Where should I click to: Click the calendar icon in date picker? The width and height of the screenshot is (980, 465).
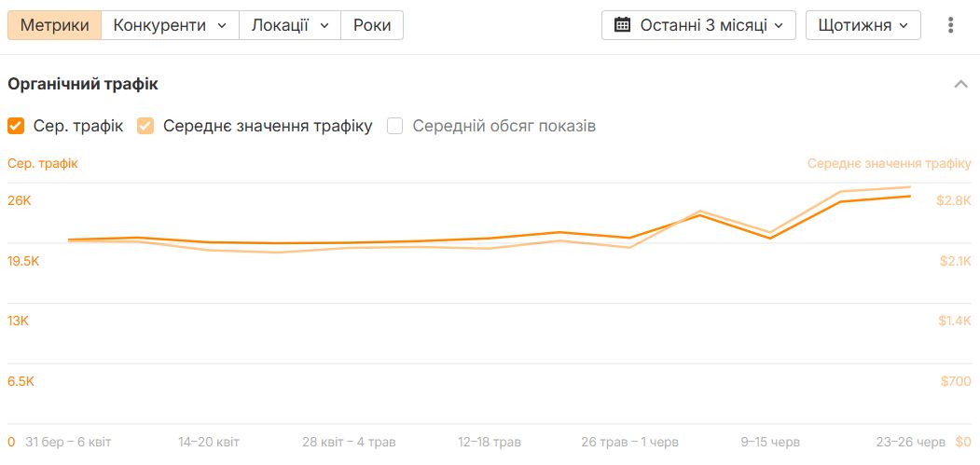click(x=622, y=25)
